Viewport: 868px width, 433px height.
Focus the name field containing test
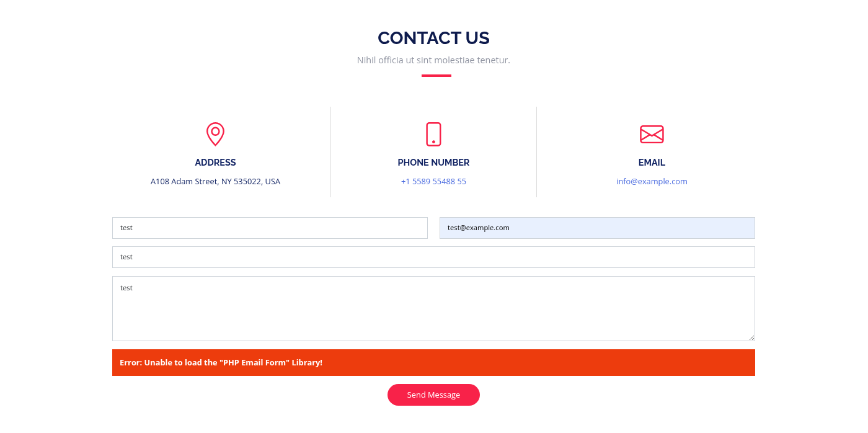[x=270, y=228]
